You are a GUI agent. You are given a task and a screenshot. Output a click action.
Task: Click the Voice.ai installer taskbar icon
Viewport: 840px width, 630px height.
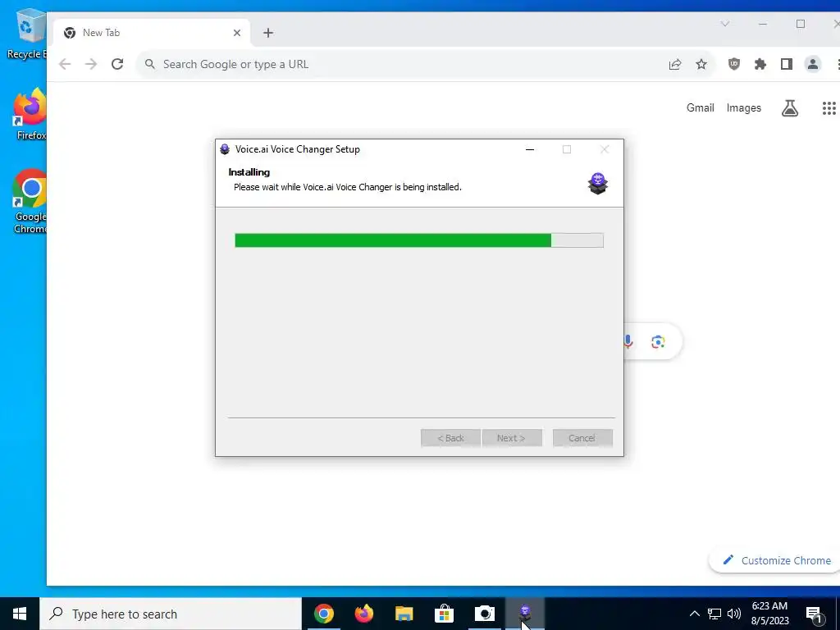525,614
